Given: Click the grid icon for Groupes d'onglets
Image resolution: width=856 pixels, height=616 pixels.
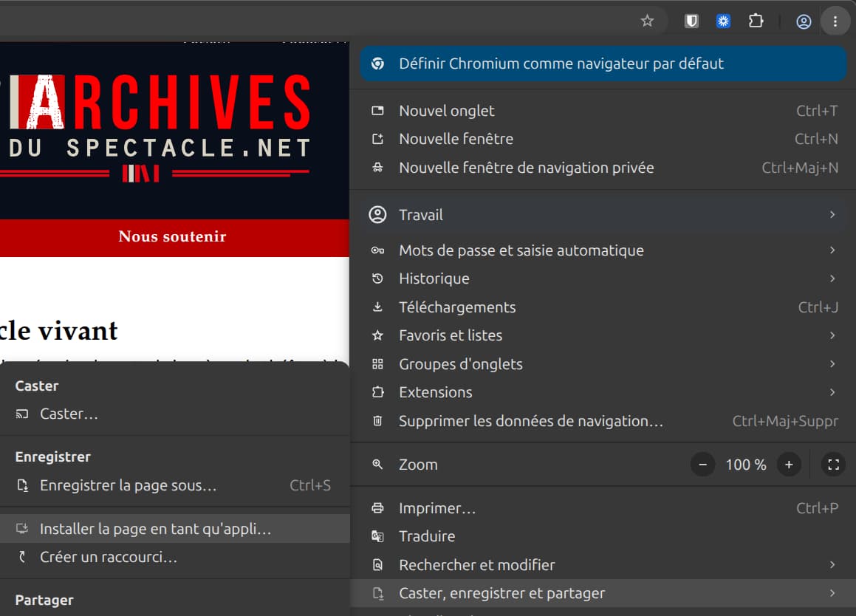Looking at the screenshot, I should [377, 363].
